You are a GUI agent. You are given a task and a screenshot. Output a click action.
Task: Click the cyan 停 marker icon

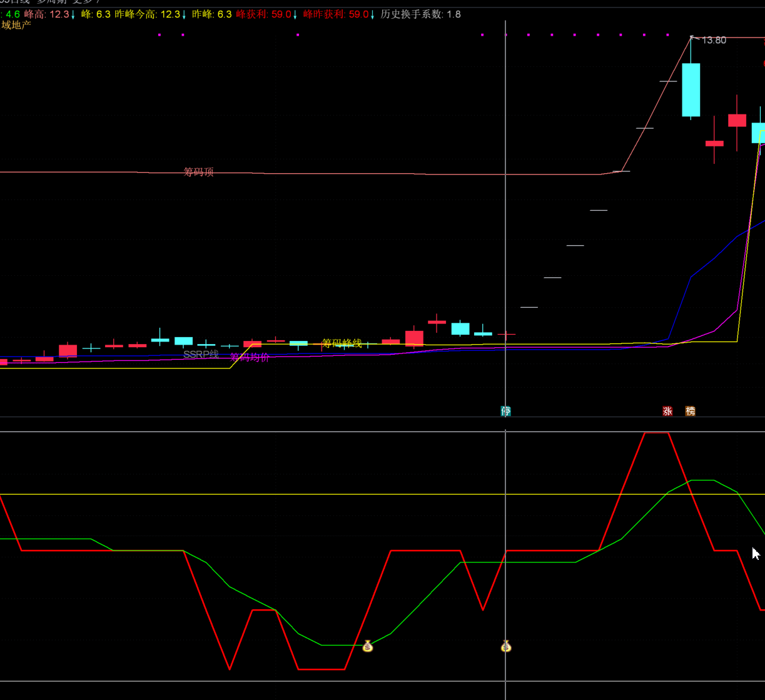coord(505,411)
